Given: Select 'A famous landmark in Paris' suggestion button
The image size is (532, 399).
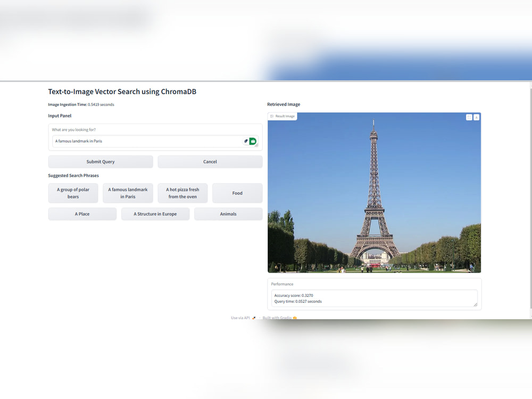Looking at the screenshot, I should [128, 193].
